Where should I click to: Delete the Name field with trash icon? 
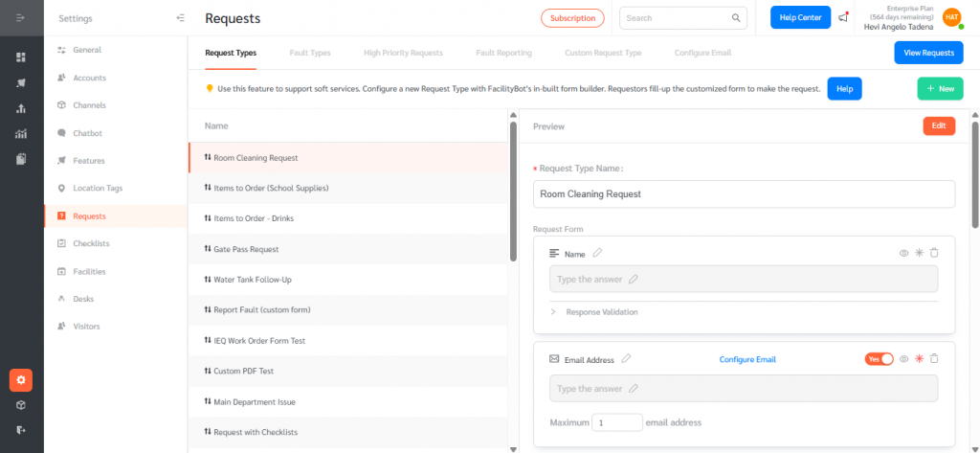(934, 253)
